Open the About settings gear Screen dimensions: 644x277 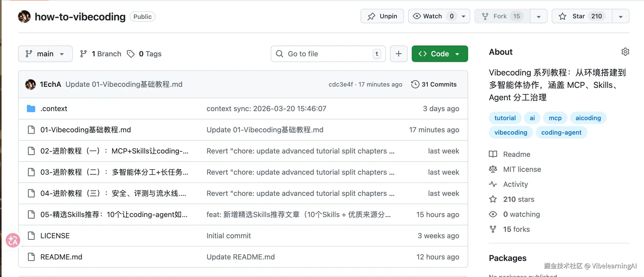point(625,52)
